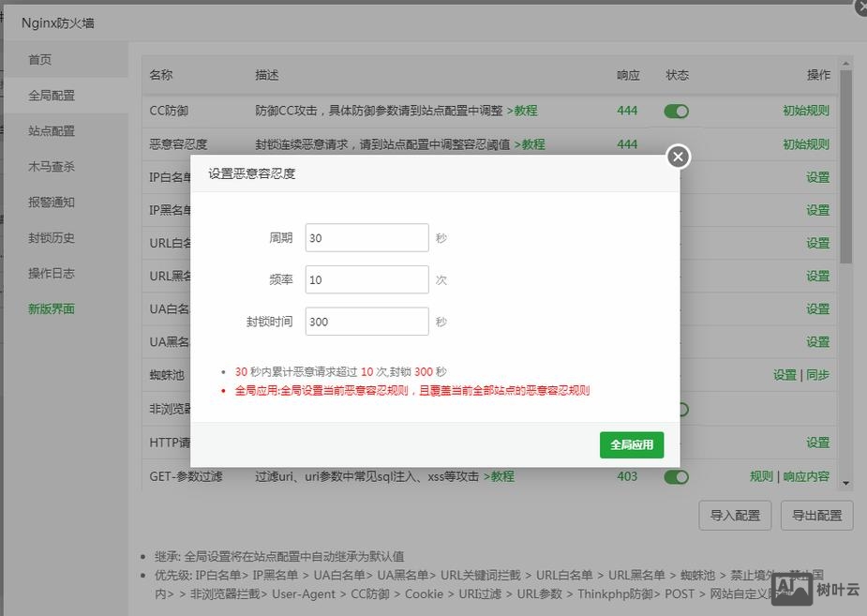This screenshot has width=867, height=616.
Task: Edit the 周期 input field
Action: click(366, 237)
